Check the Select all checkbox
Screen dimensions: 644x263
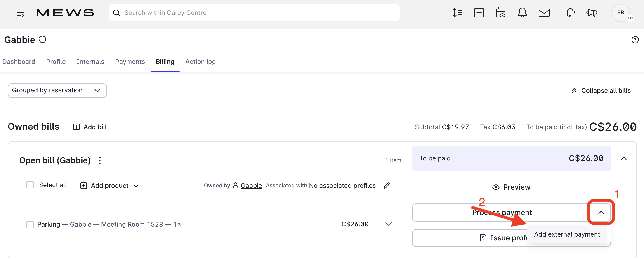(30, 185)
